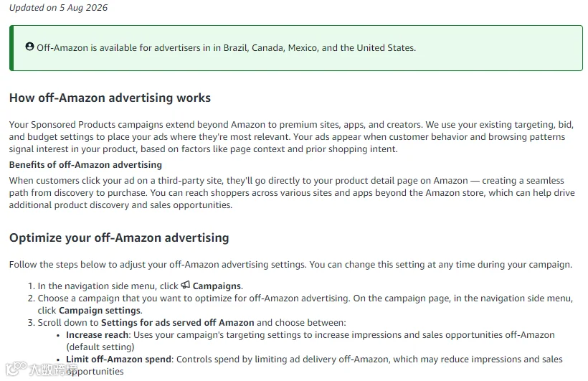Screen dimensions: 588x381
Task: Click the person icon in green notice banner
Action: coord(29,47)
